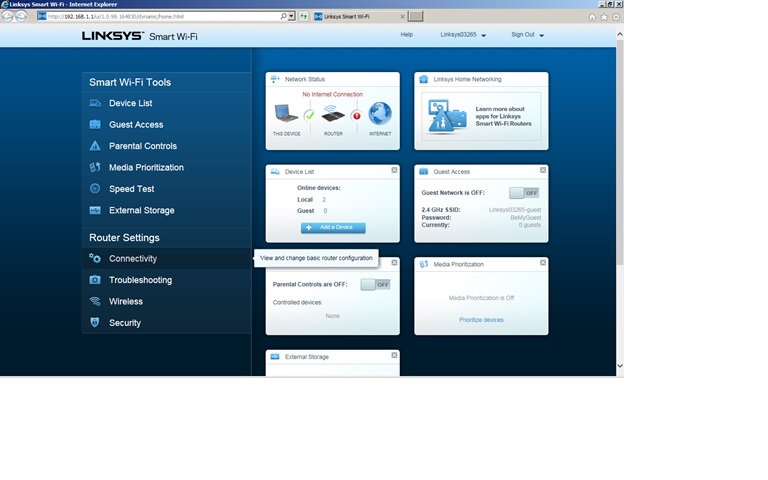Click the Linksys Home Networking header icon
768x480 pixels.
pos(424,79)
